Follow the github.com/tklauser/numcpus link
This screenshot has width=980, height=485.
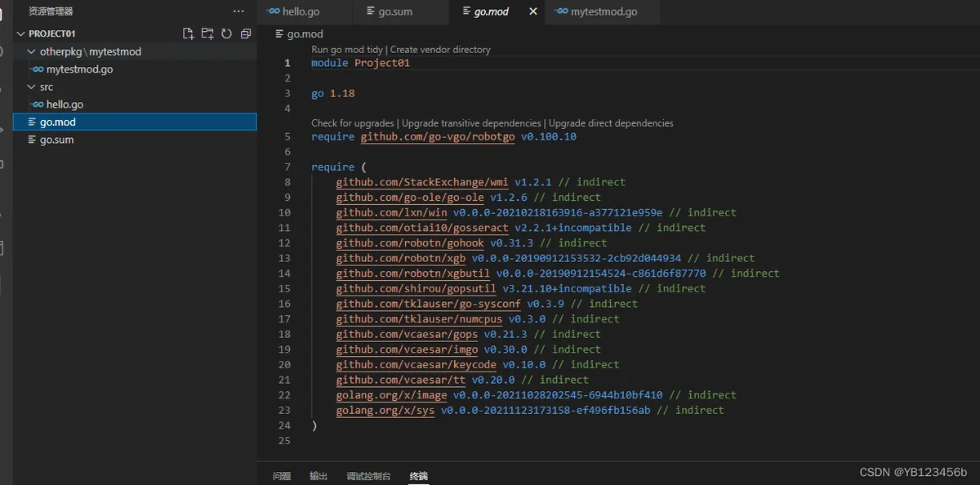click(419, 318)
